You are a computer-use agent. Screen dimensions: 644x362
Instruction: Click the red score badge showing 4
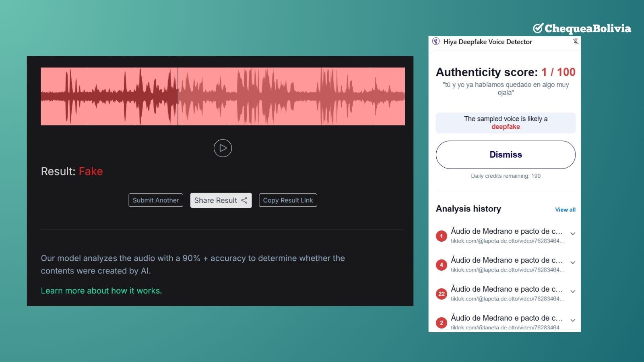pos(442,265)
